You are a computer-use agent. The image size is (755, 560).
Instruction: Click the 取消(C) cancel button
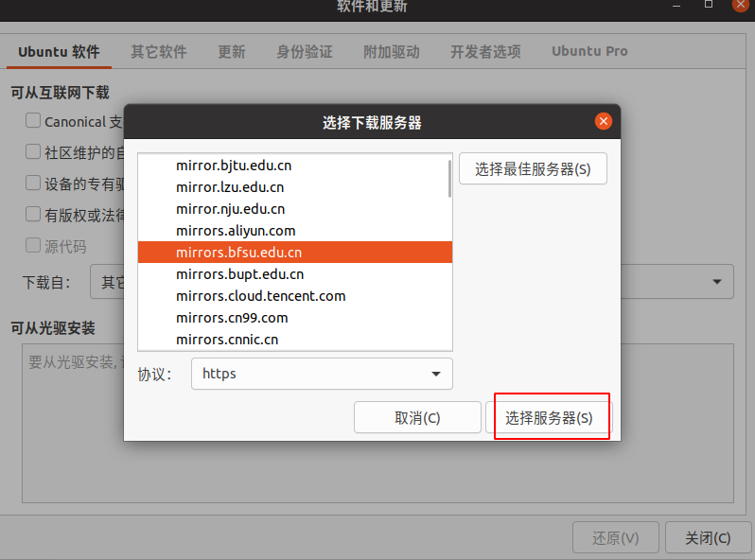(417, 417)
